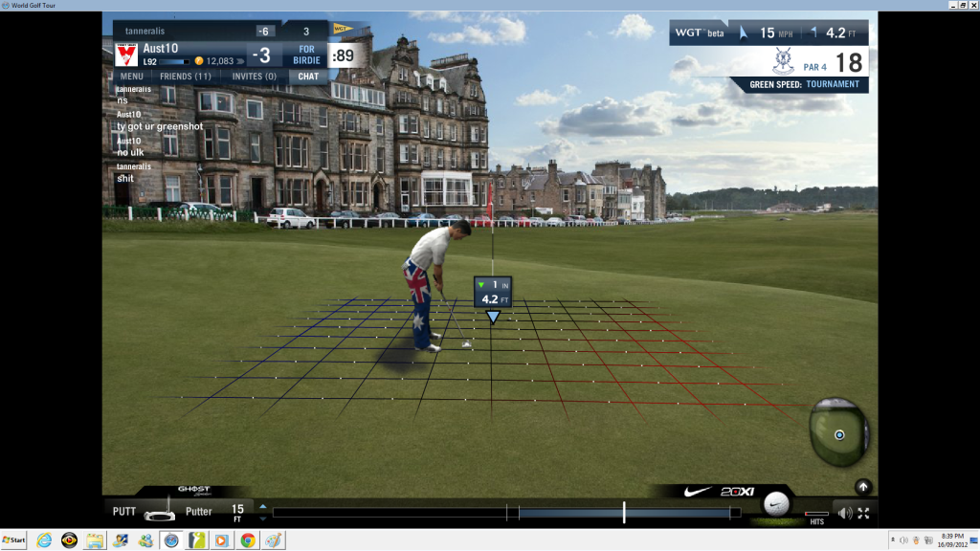The width and height of the screenshot is (980, 551).
Task: Open the green overview minimap
Action: click(x=838, y=434)
